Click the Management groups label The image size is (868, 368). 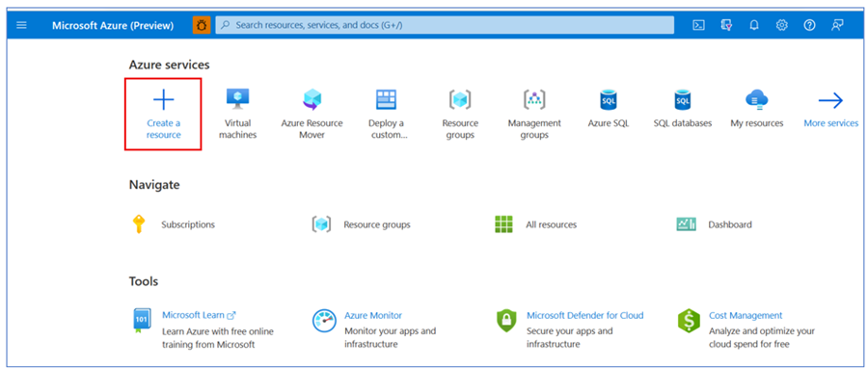(x=534, y=129)
